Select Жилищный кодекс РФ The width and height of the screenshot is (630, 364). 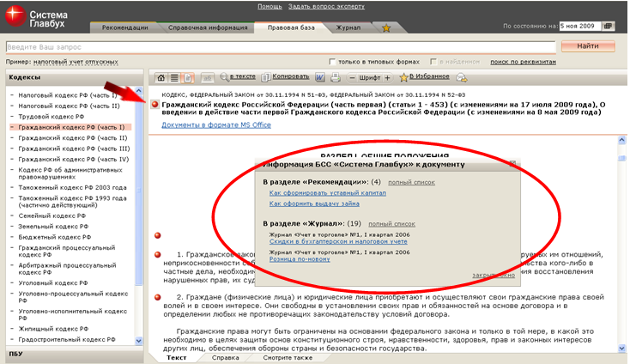coord(53,329)
